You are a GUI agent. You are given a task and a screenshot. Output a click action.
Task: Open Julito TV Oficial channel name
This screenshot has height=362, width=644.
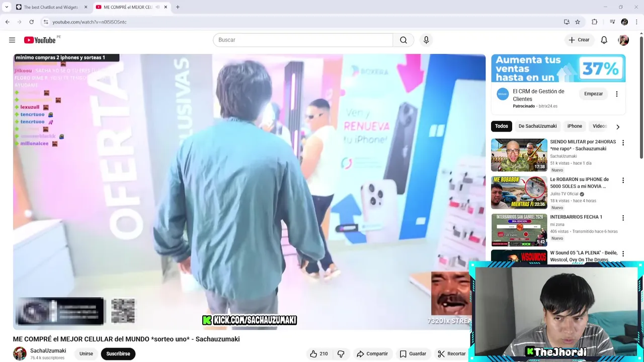tap(564, 194)
